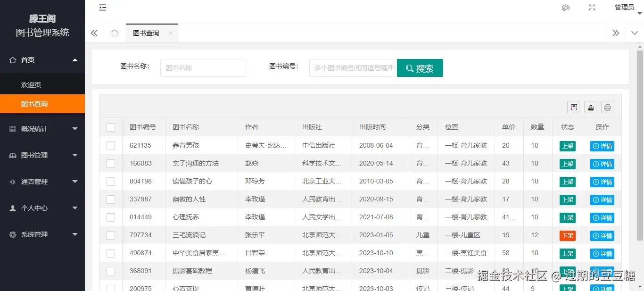Open 详情 for book 养育男孩

pyautogui.click(x=602, y=145)
